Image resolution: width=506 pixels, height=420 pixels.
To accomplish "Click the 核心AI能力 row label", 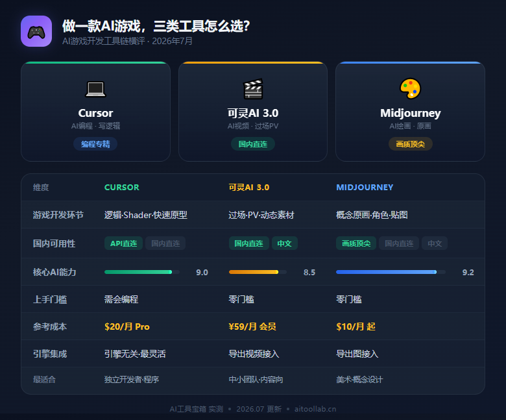I will [x=54, y=272].
